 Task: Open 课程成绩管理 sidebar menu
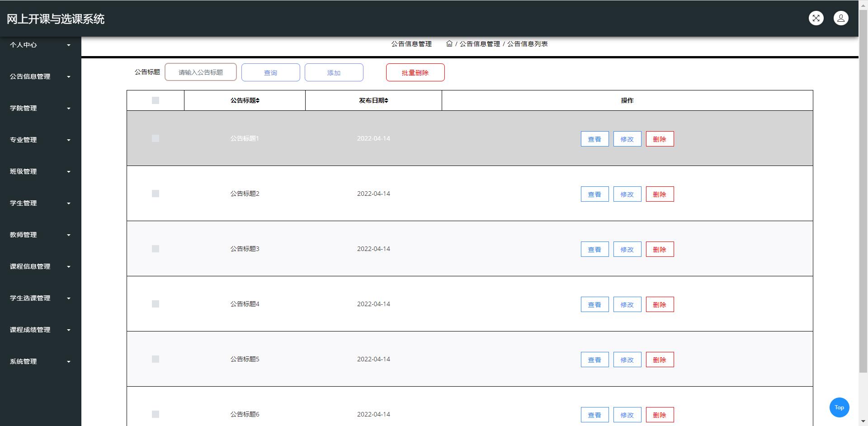click(41, 330)
